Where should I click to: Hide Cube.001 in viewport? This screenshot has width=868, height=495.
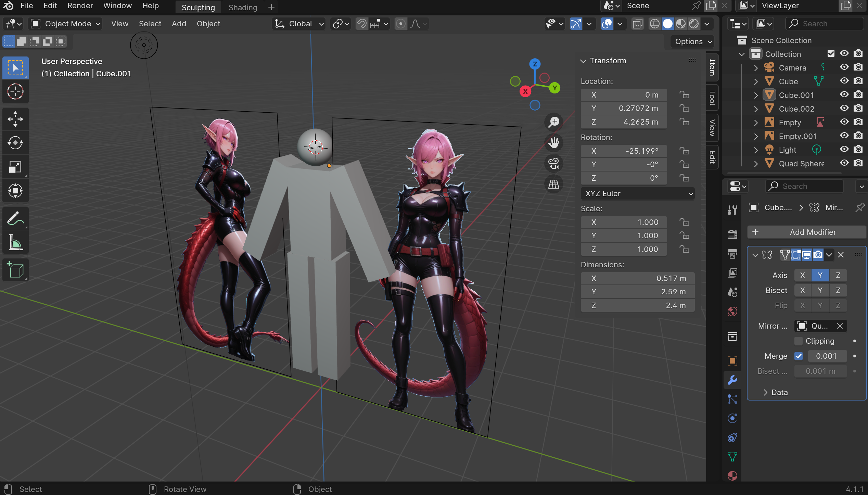coord(844,95)
